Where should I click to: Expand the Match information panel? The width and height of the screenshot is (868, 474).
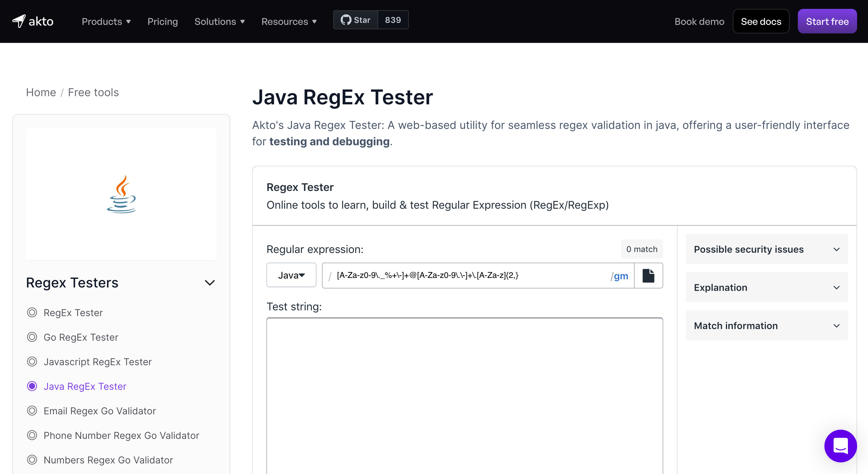coord(767,326)
